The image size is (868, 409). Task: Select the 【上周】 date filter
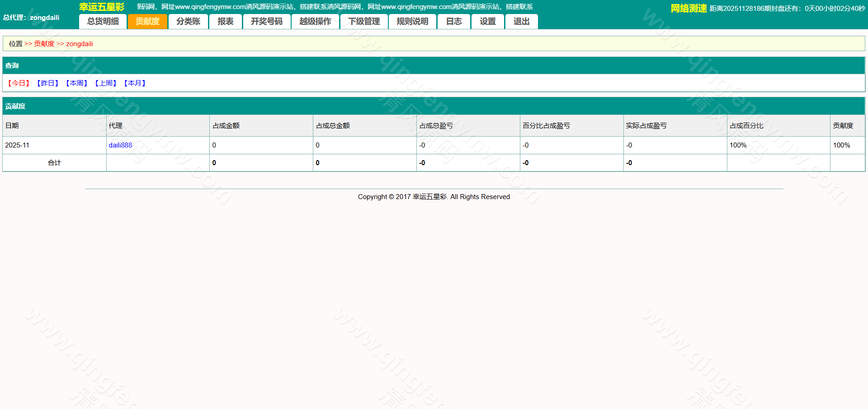click(105, 83)
